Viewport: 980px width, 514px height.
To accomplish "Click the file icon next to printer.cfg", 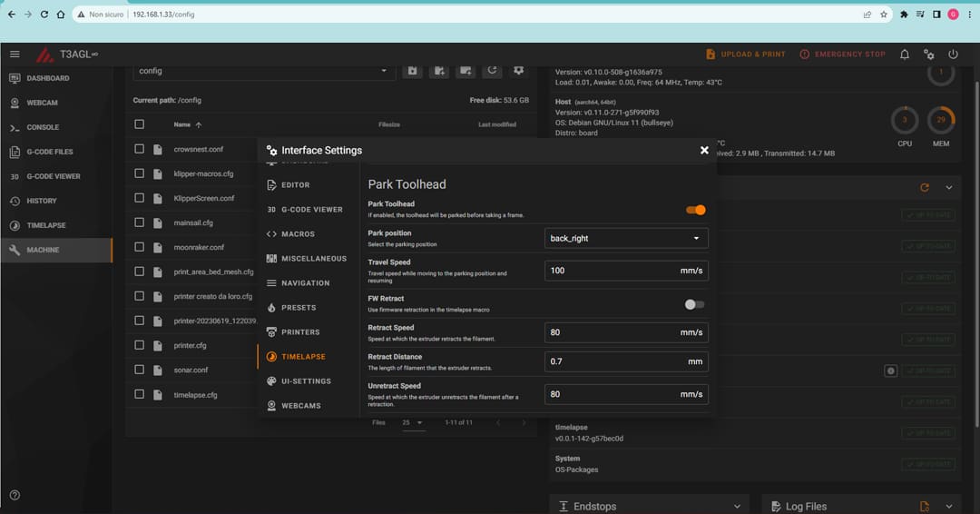I will (x=158, y=345).
